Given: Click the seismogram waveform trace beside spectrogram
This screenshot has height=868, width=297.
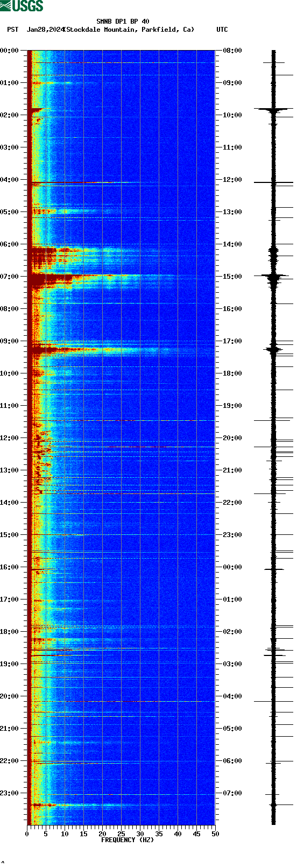Looking at the screenshot, I should (273, 437).
